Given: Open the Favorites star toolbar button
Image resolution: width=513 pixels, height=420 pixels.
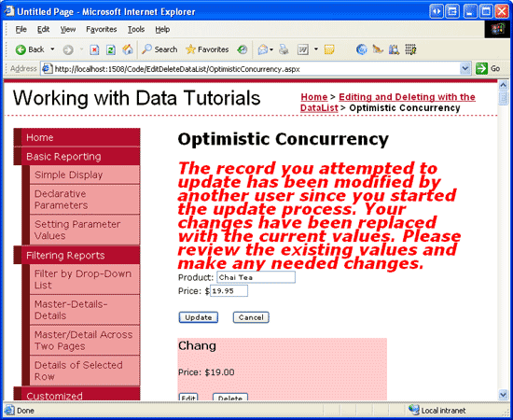Looking at the screenshot, I should (x=207, y=49).
